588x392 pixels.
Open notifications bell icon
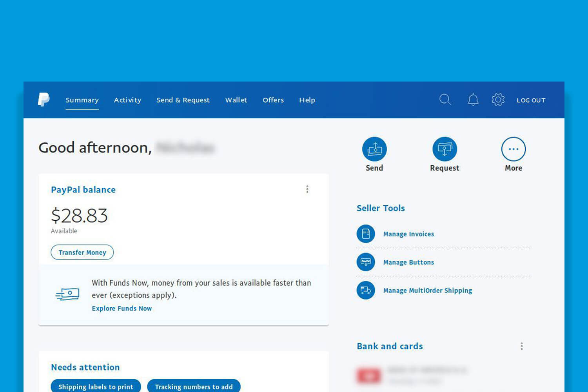(x=473, y=100)
